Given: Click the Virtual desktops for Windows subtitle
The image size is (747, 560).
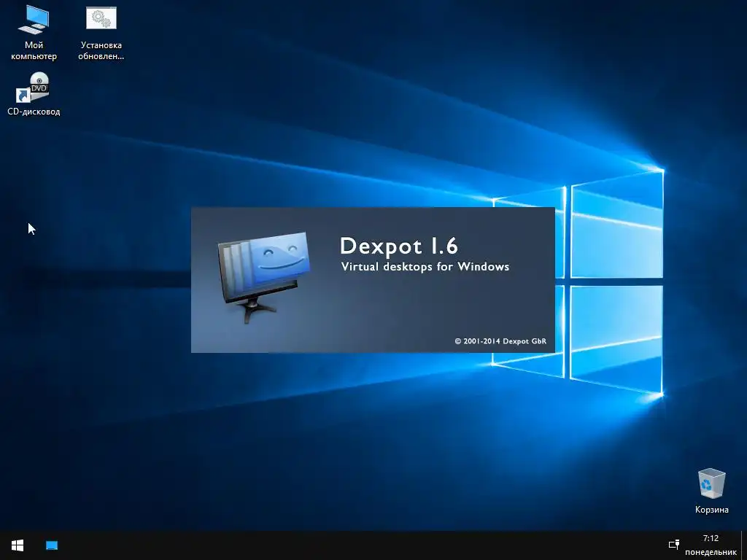Looking at the screenshot, I should [425, 267].
